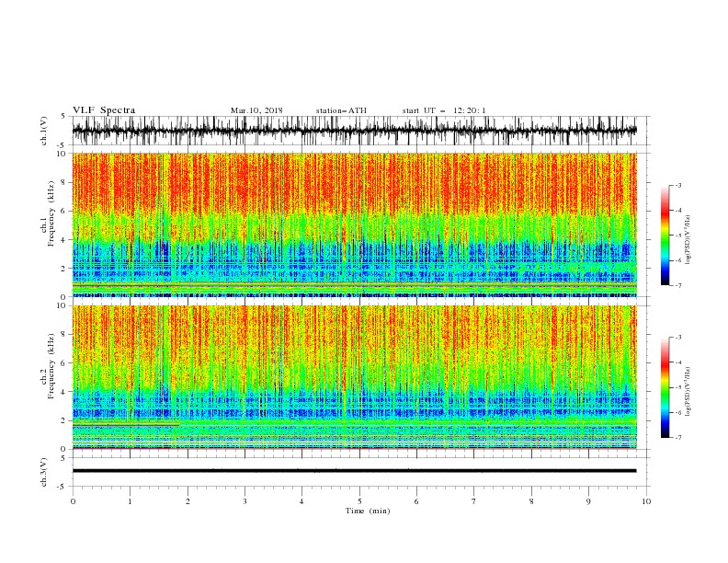Click the ch.3 voltage flat trace
Image resolution: width=728 pixels, height=563 pixels.
(355, 471)
